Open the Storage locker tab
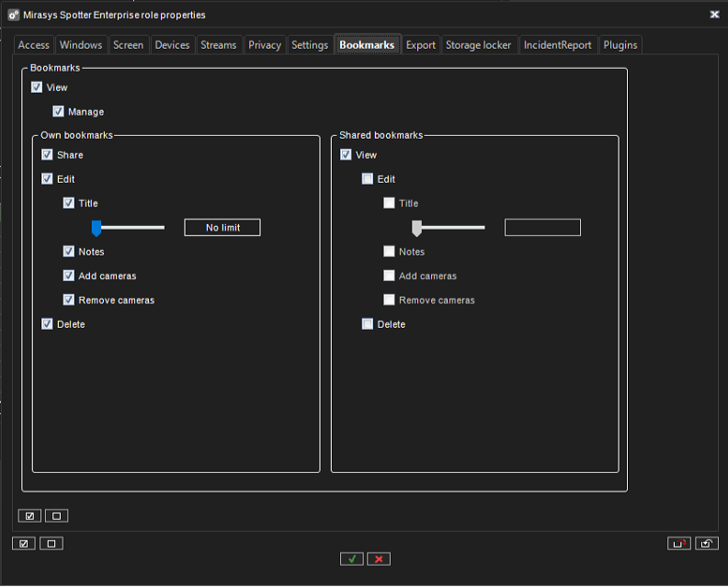 point(478,45)
